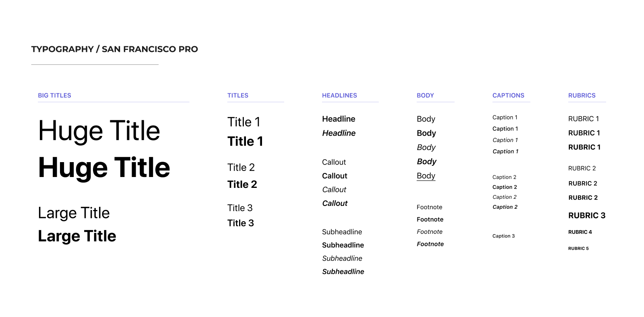The image size is (644, 317).
Task: Click the underlined Body link text
Action: (426, 176)
